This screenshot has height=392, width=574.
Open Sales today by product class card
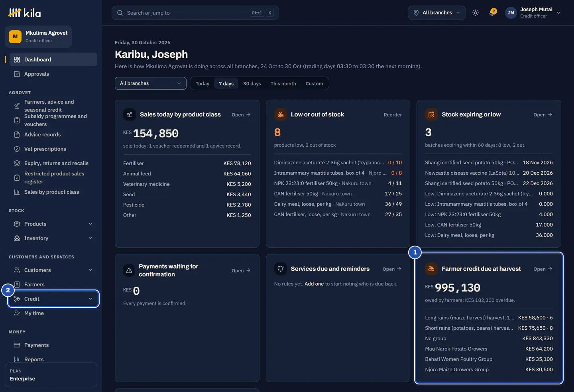(241, 115)
